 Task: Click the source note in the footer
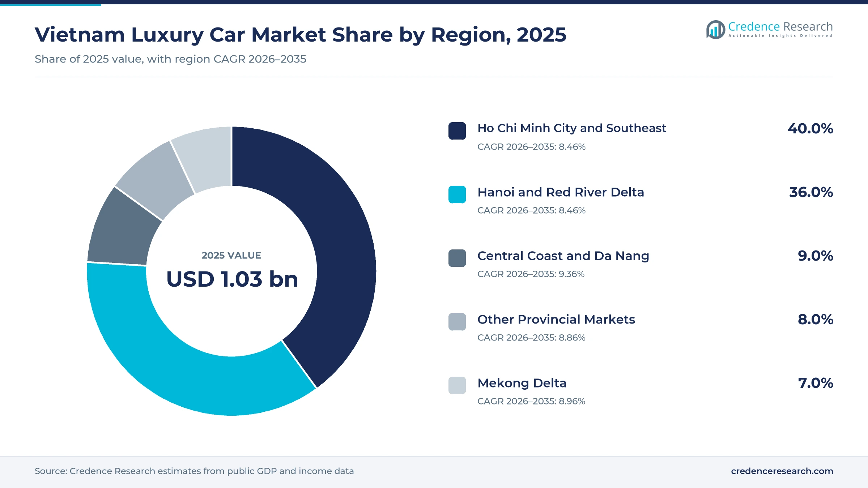pos(194,471)
